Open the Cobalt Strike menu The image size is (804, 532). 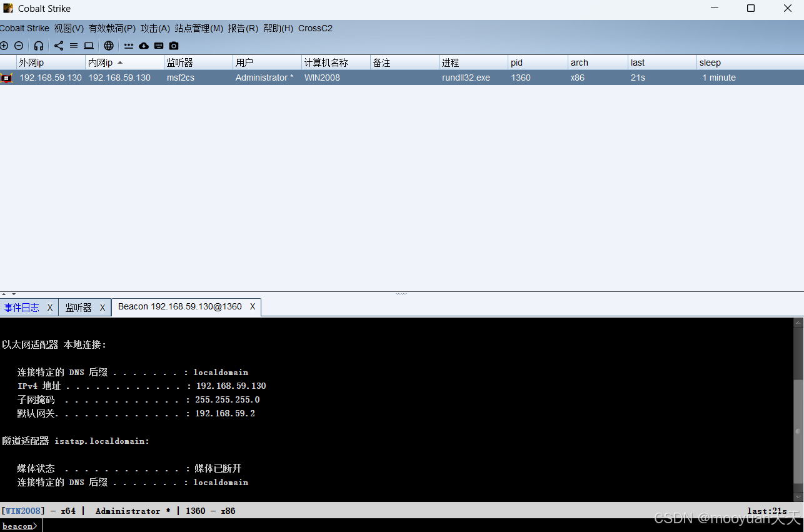pyautogui.click(x=24, y=28)
